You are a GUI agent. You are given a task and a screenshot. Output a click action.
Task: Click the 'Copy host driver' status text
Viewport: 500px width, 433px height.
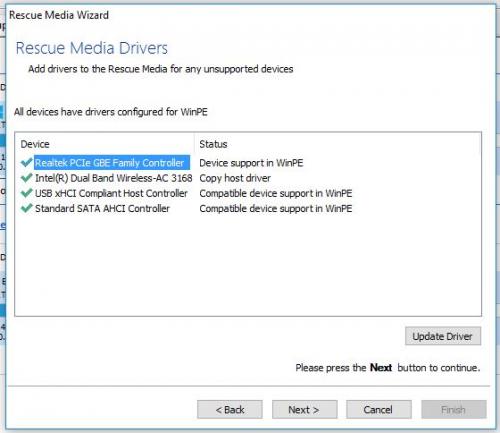[x=235, y=178]
